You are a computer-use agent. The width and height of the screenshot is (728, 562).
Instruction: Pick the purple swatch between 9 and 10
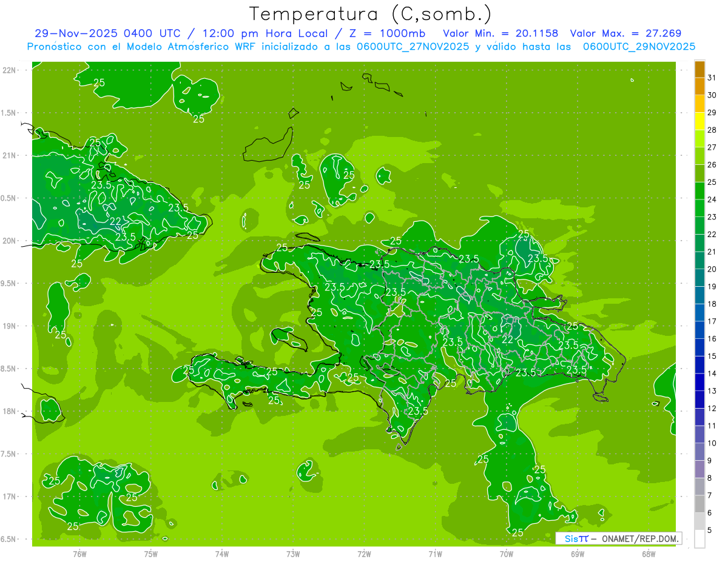[699, 452]
